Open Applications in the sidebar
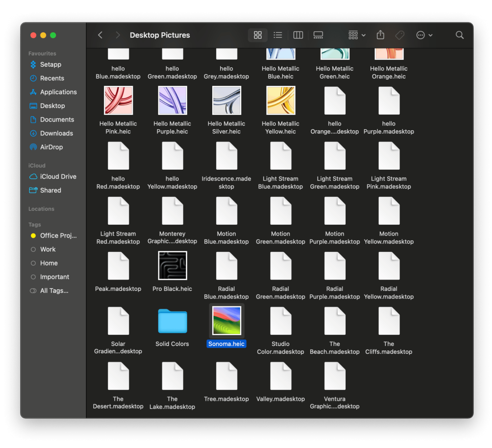 pos(58,92)
